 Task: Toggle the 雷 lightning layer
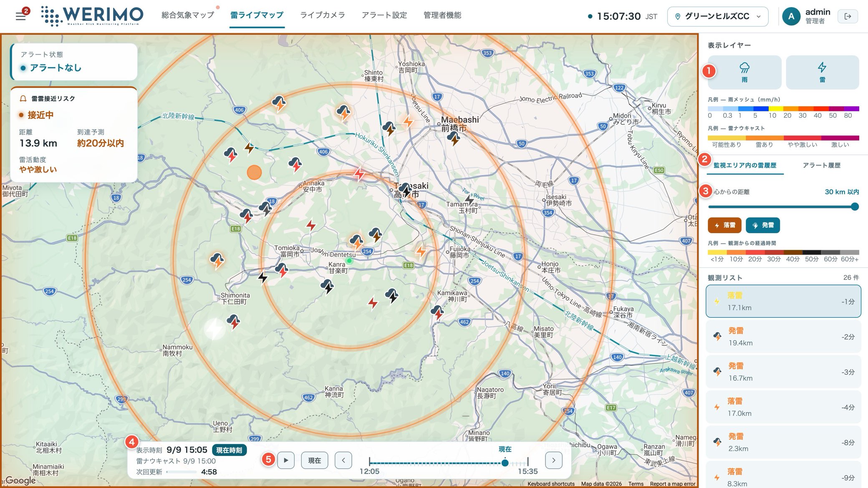822,72
